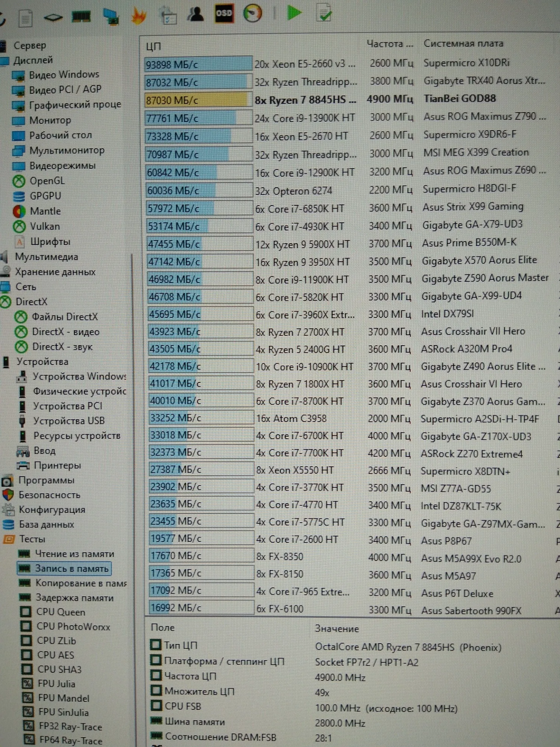This screenshot has width=560, height=747.
Task: Click the Vulkan tree icon
Action: [x=19, y=226]
